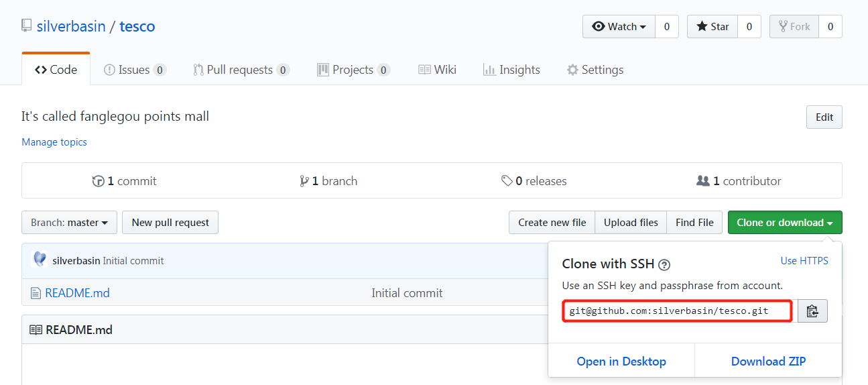Viewport: 868px width, 385px height.
Task: Open Initial commit link in the README.md row
Action: click(x=407, y=293)
